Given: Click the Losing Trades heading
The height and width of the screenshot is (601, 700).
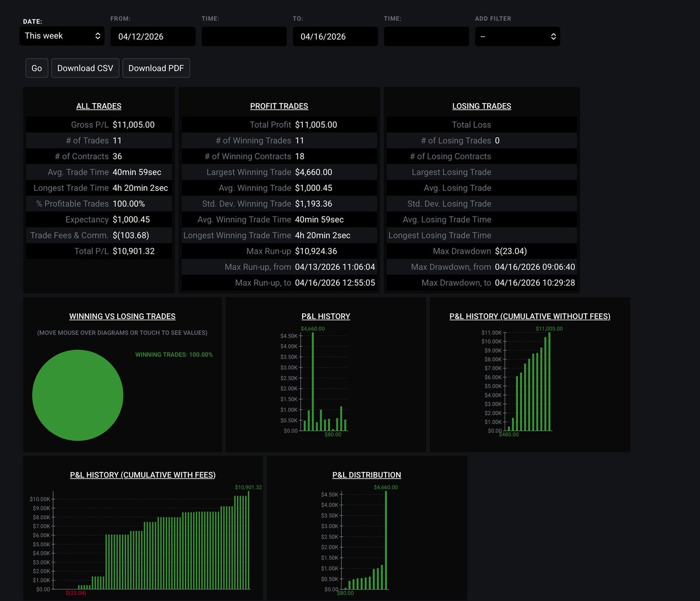Looking at the screenshot, I should click(x=482, y=106).
